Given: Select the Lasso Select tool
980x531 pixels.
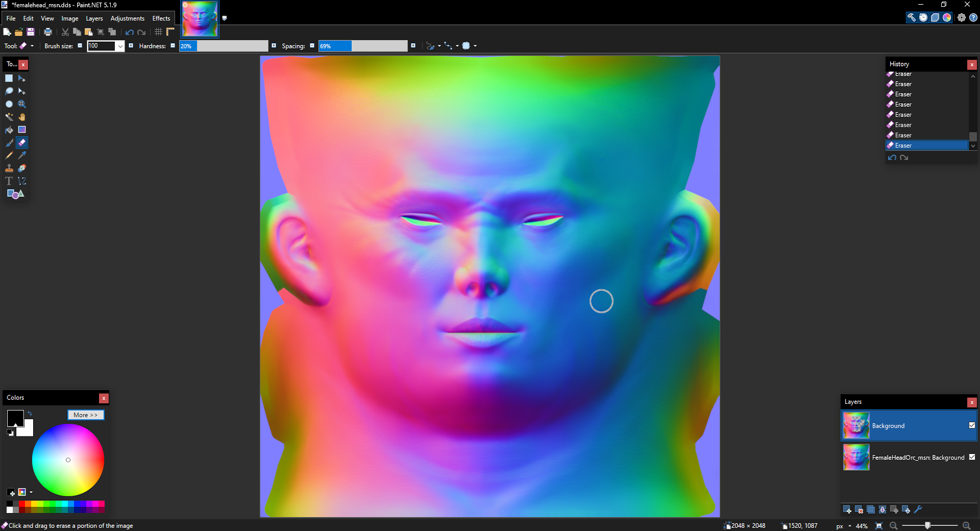Looking at the screenshot, I should (9, 91).
